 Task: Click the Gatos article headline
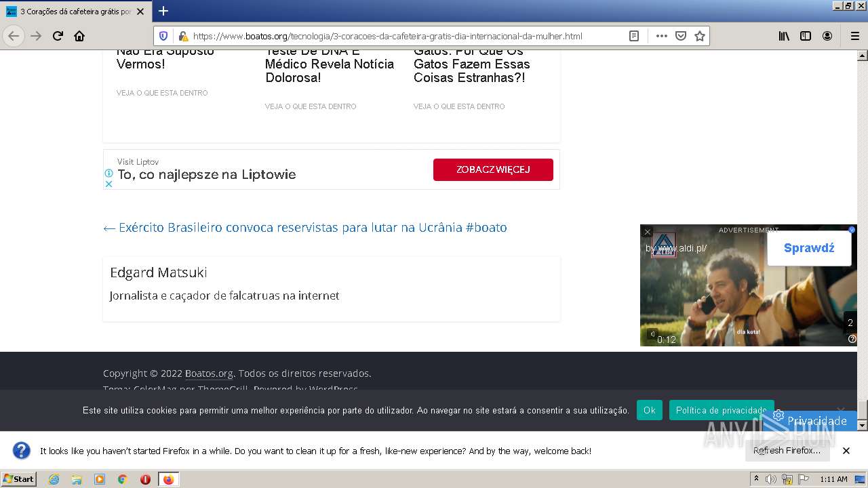pos(472,64)
